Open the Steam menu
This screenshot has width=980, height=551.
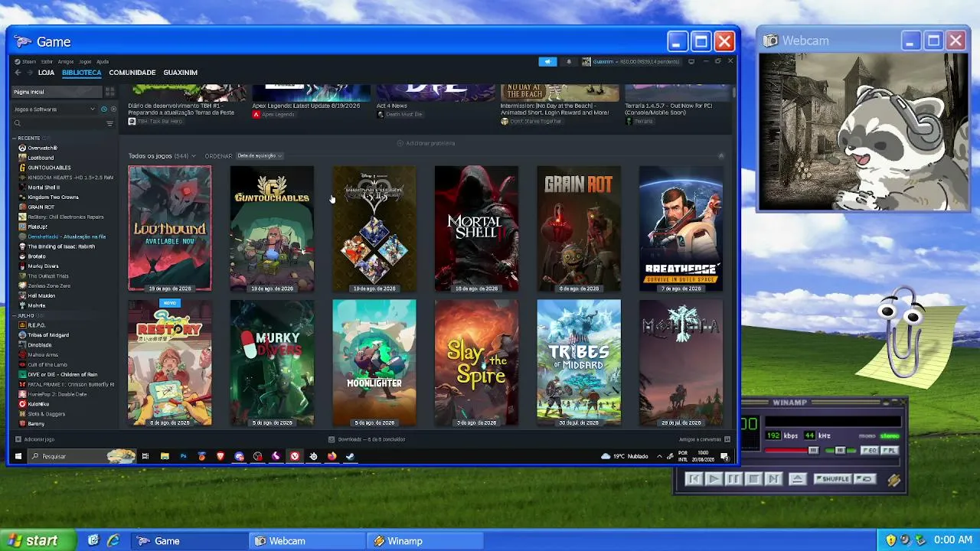point(26,62)
